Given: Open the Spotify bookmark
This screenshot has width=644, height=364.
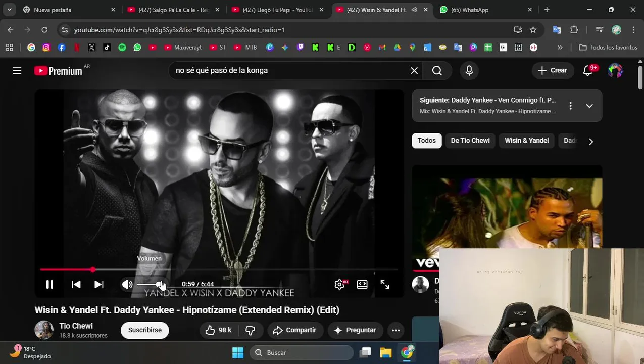Looking at the screenshot, I should tap(122, 48).
